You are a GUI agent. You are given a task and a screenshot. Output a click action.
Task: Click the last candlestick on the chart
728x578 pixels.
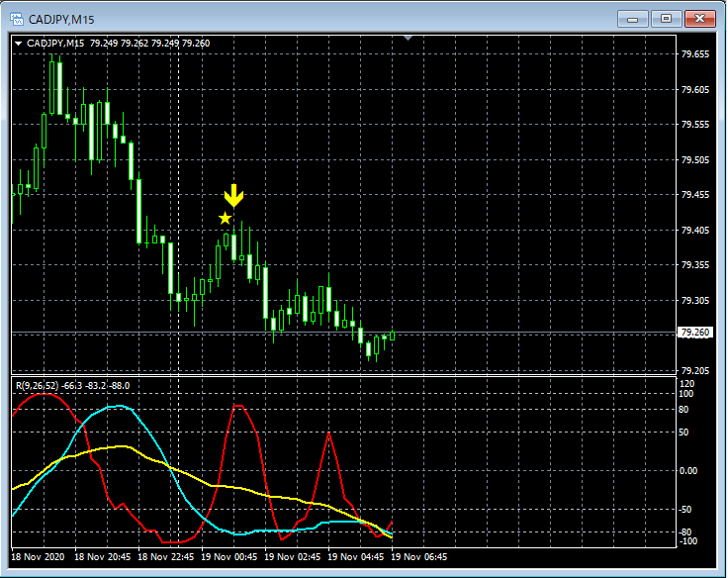click(392, 336)
